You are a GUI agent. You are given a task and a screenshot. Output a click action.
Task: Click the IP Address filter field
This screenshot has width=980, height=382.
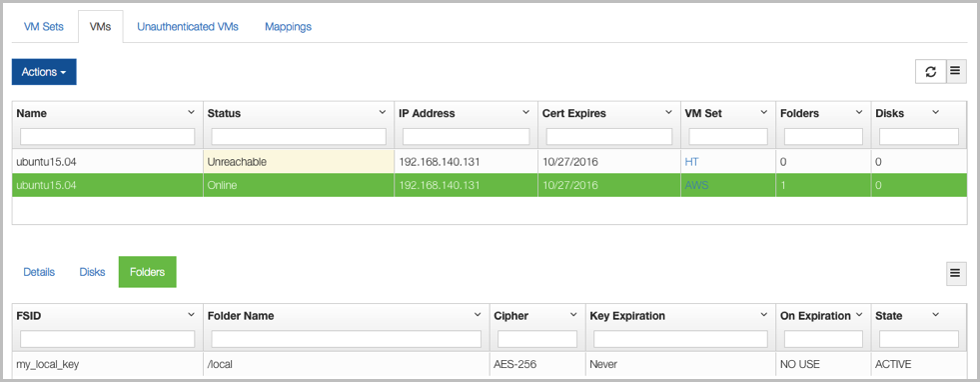(x=467, y=136)
